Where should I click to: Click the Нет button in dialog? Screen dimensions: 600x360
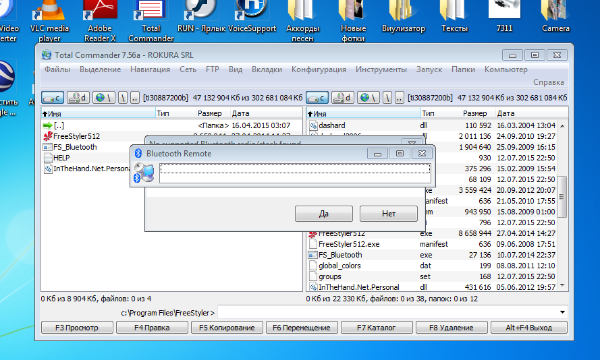click(x=388, y=213)
